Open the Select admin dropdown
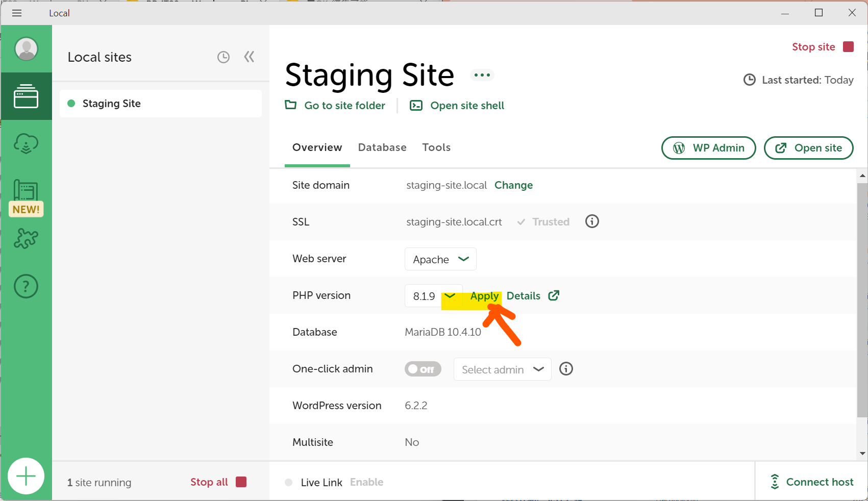This screenshot has height=501, width=868. [502, 369]
